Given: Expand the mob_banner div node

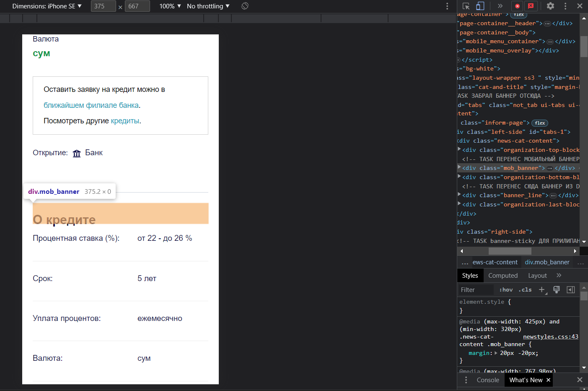Looking at the screenshot, I should 459,167.
